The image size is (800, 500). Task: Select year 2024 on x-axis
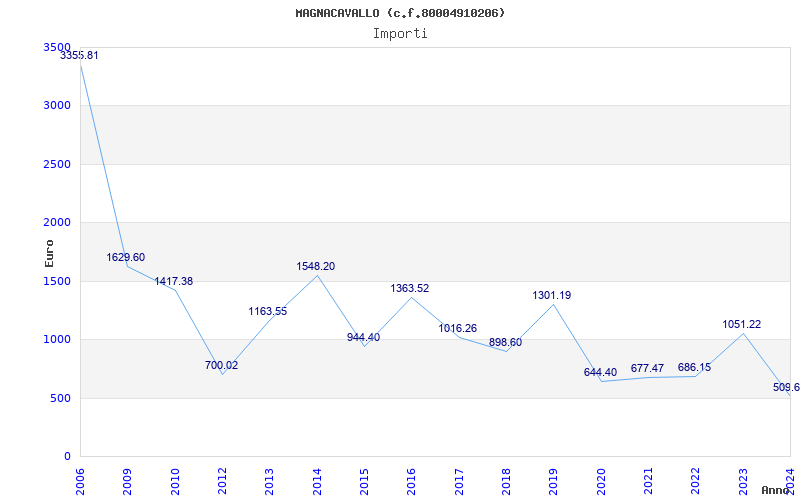click(x=790, y=480)
